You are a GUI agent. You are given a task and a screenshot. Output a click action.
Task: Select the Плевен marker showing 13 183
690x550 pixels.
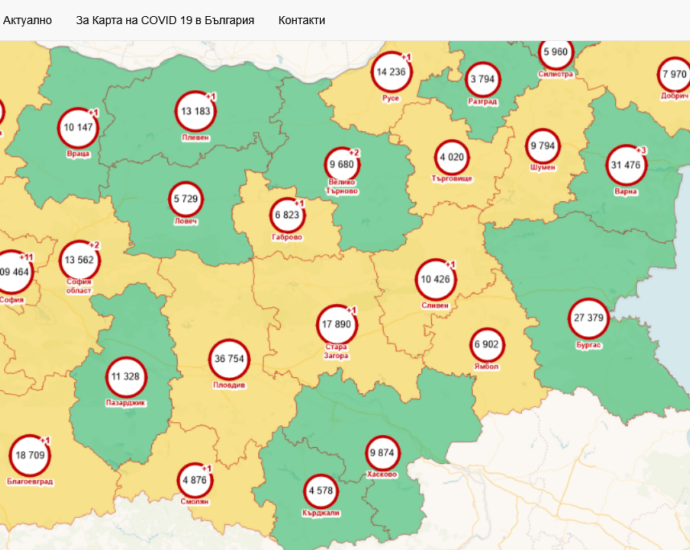point(195,111)
